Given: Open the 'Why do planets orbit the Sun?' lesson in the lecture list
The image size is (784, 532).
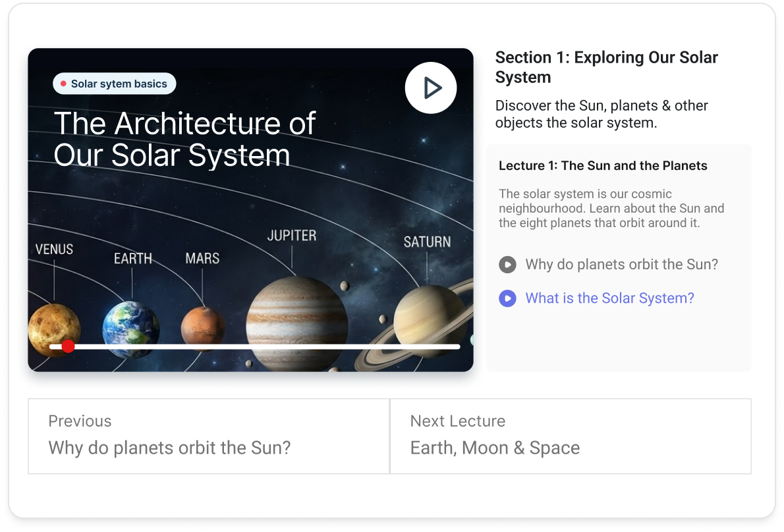Looking at the screenshot, I should tap(621, 264).
